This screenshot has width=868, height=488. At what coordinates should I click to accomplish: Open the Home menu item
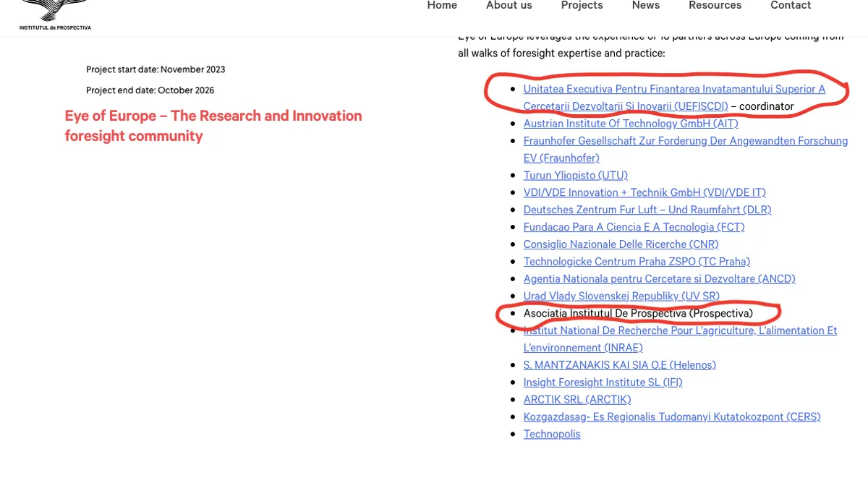pyautogui.click(x=442, y=6)
